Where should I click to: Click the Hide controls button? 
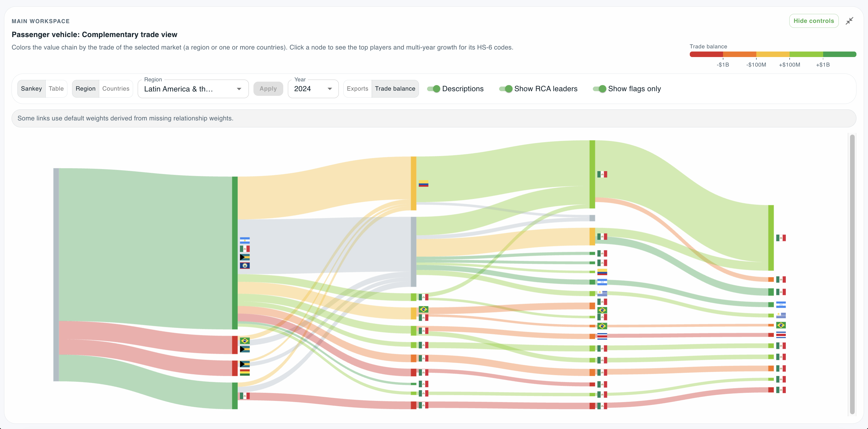click(814, 21)
